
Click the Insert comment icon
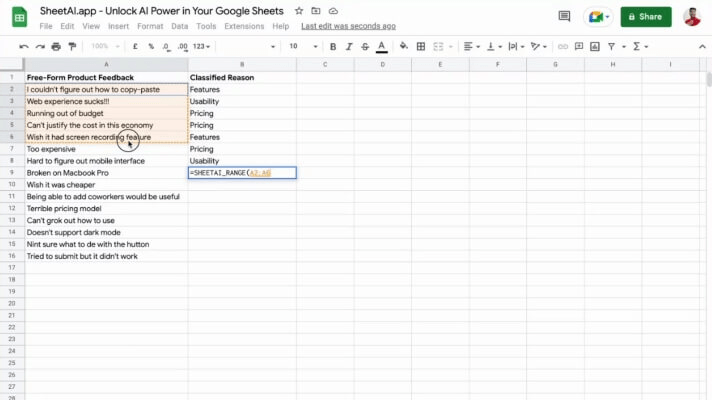click(579, 46)
